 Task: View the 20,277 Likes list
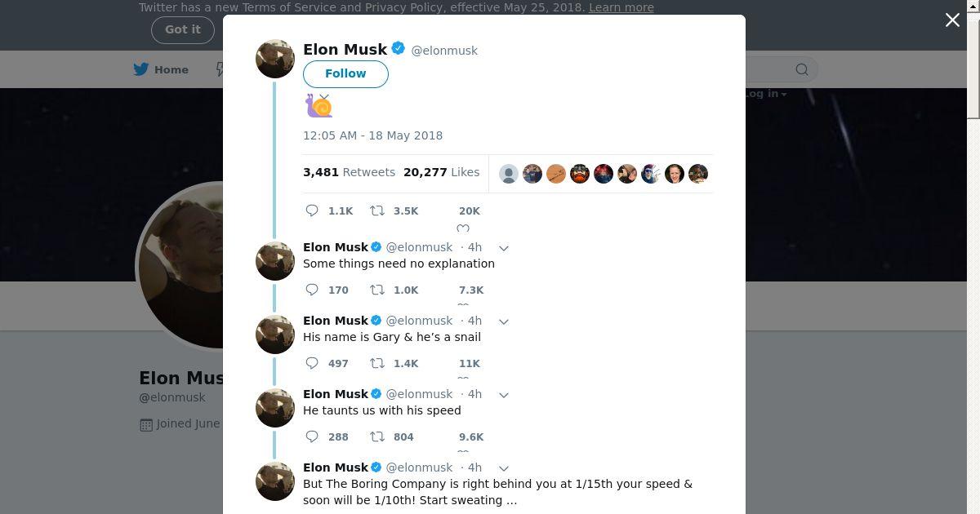[441, 172]
